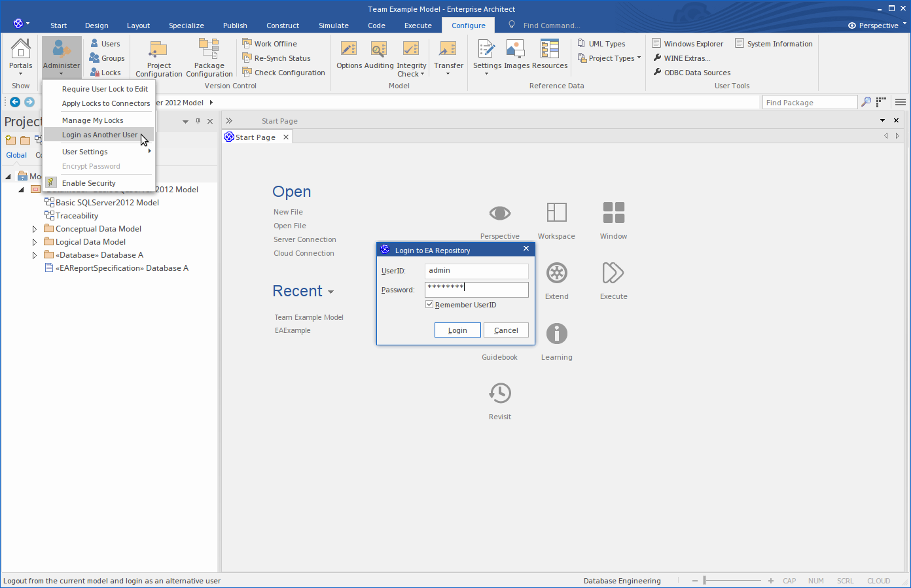Open the Learning info icon
This screenshot has width=911, height=588.
point(556,334)
